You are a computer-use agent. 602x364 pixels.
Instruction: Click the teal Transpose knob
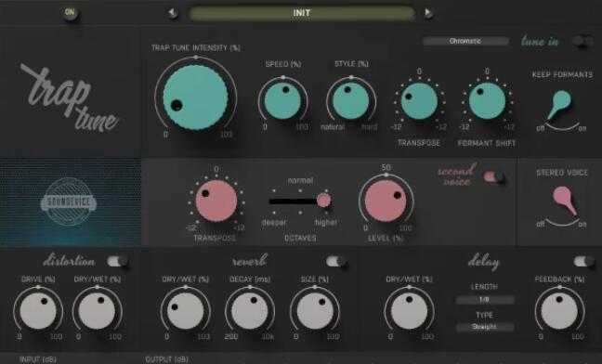click(x=419, y=101)
